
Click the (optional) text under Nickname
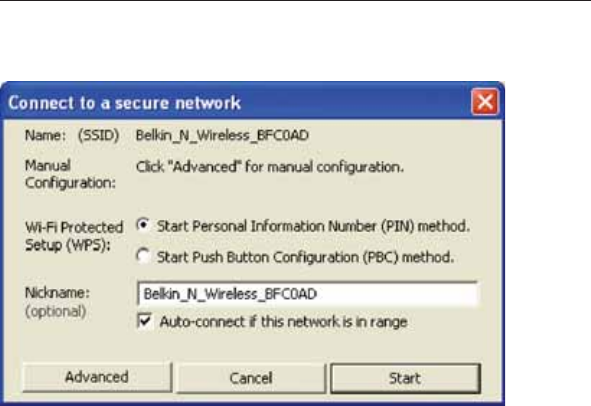click(x=56, y=311)
